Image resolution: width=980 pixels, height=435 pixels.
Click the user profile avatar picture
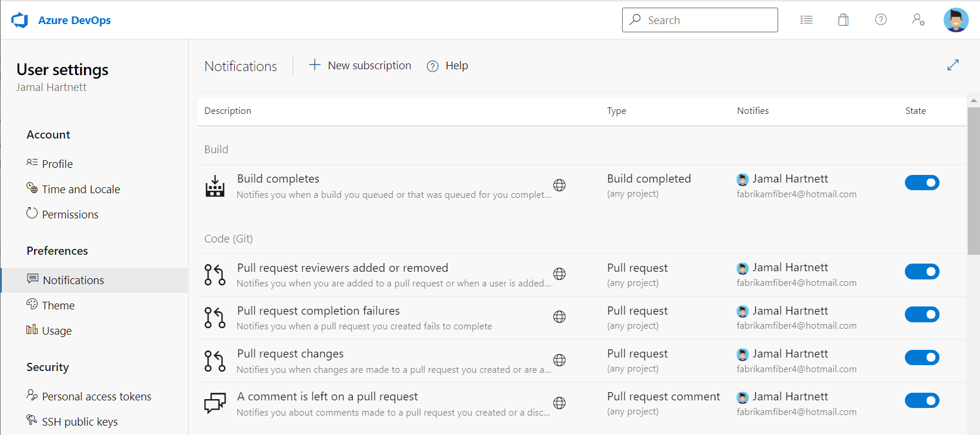point(955,20)
